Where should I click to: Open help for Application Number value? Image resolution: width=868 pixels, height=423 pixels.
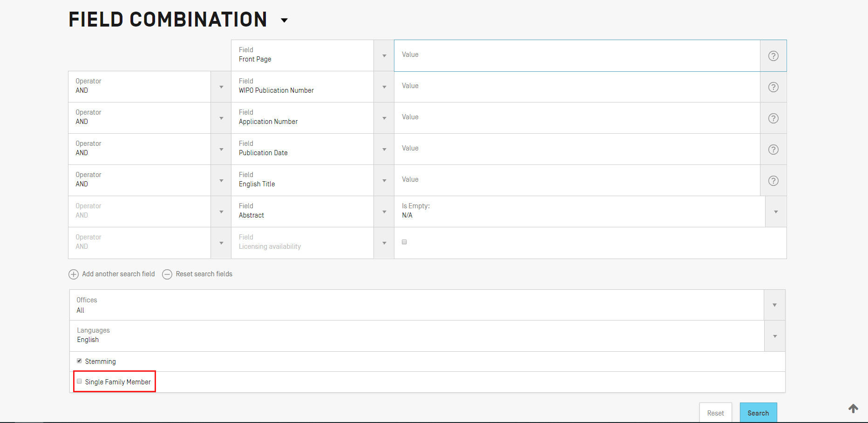[773, 118]
